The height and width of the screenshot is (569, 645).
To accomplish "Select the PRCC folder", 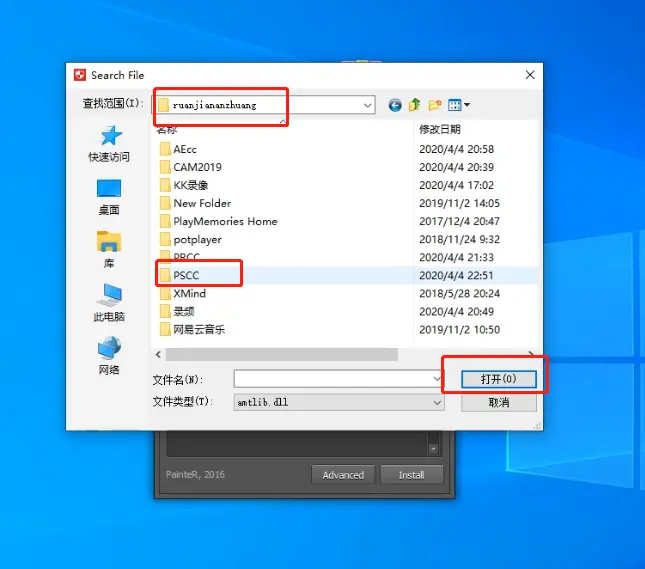I will (180, 257).
